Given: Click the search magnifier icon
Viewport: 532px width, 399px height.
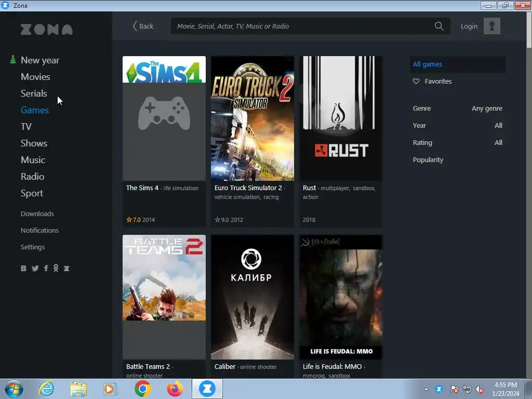Looking at the screenshot, I should [x=439, y=26].
